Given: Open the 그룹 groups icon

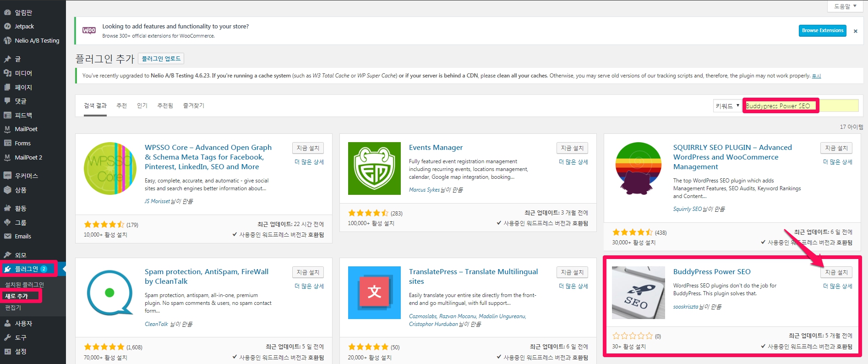Looking at the screenshot, I should pos(7,222).
